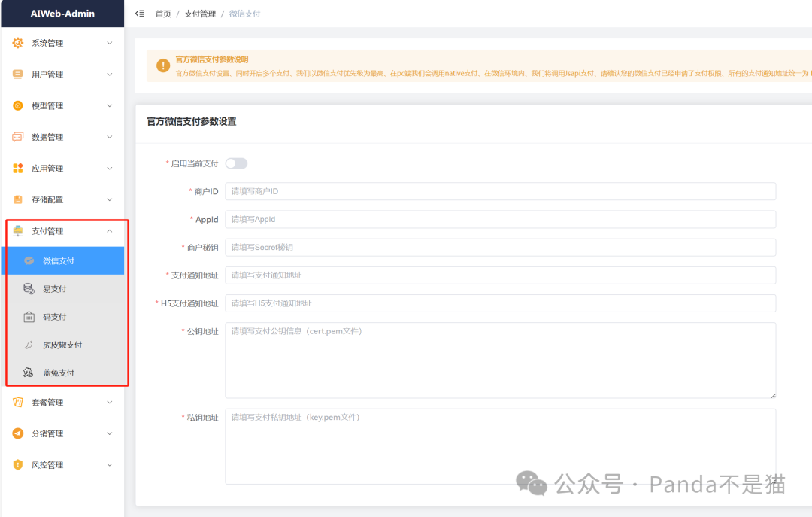Click the 码支付 icon
This screenshot has height=517, width=812.
pyautogui.click(x=29, y=317)
